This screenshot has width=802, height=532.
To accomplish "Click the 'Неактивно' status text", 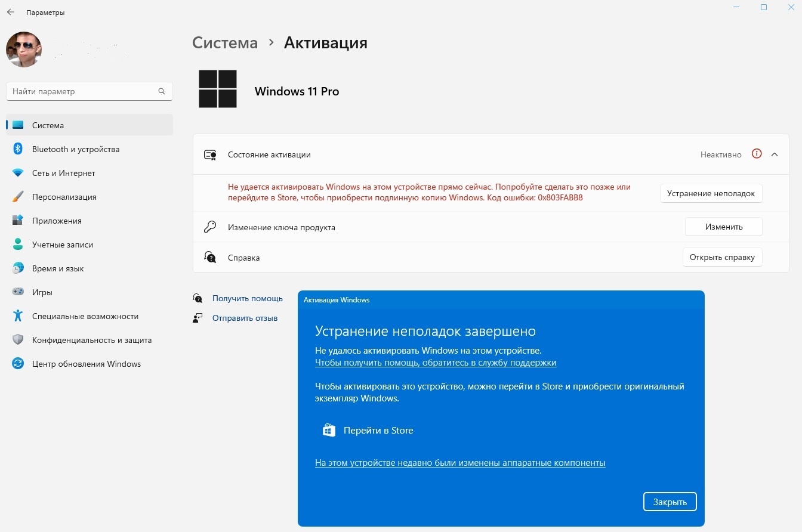I will pos(721,154).
